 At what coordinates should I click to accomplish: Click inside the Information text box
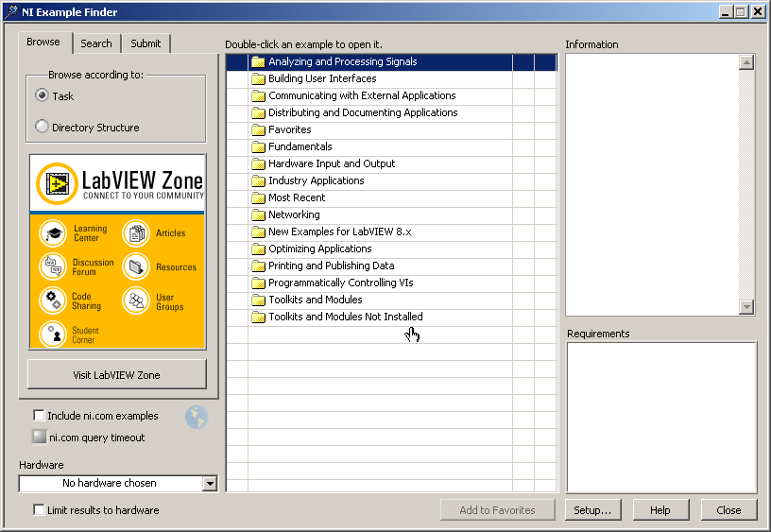pyautogui.click(x=653, y=184)
